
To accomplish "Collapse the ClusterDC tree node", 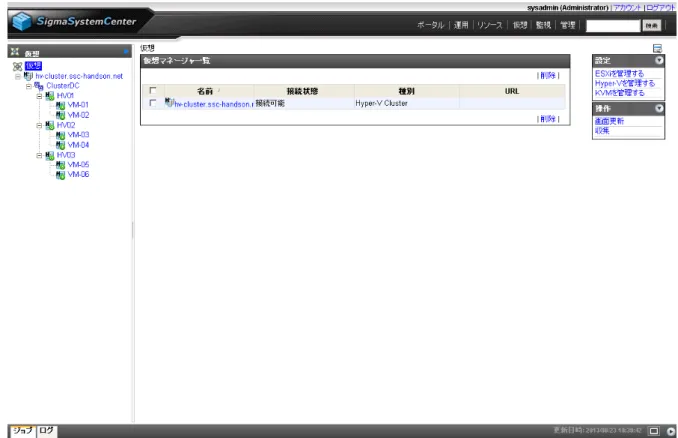I will [29, 86].
